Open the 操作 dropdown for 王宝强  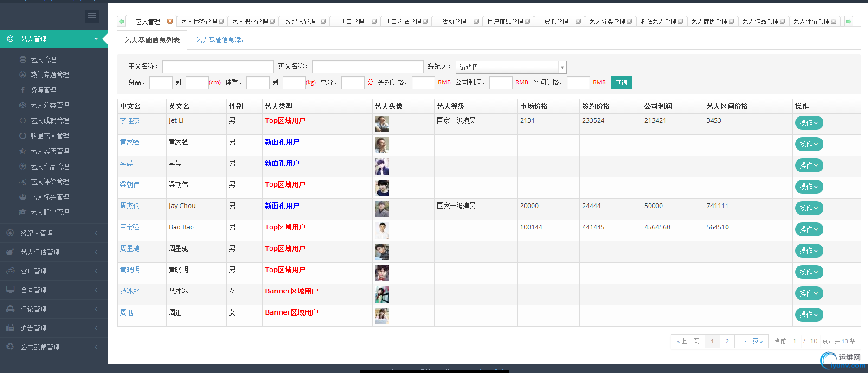click(x=809, y=229)
